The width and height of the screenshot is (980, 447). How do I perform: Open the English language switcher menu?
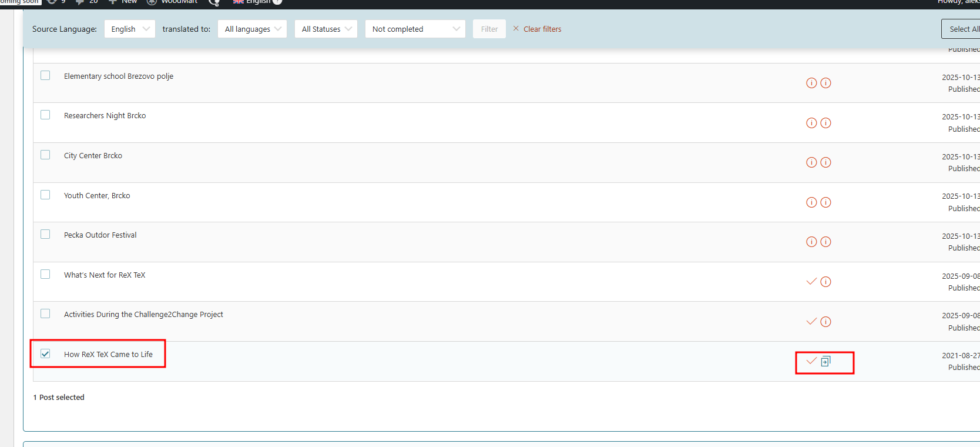[x=252, y=2]
